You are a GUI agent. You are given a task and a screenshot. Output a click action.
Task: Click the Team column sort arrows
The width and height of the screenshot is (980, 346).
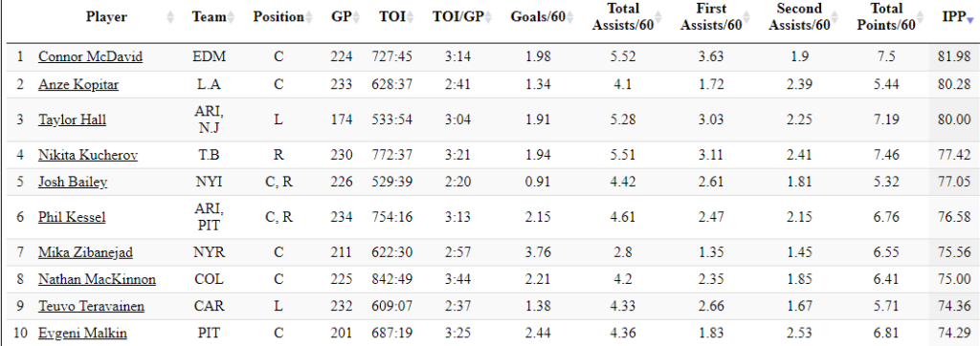231,19
